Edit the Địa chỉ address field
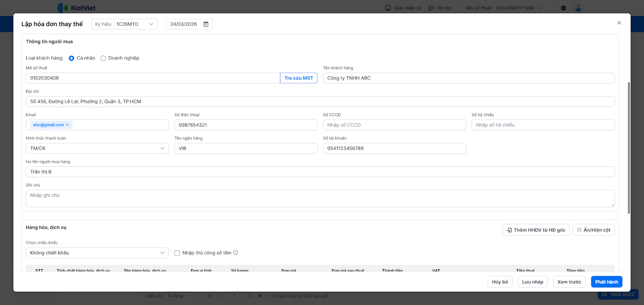Image resolution: width=644 pixels, height=305 pixels. click(320, 101)
